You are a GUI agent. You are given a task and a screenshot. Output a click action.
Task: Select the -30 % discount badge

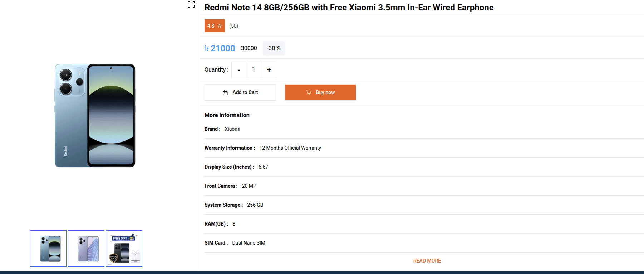point(274,48)
